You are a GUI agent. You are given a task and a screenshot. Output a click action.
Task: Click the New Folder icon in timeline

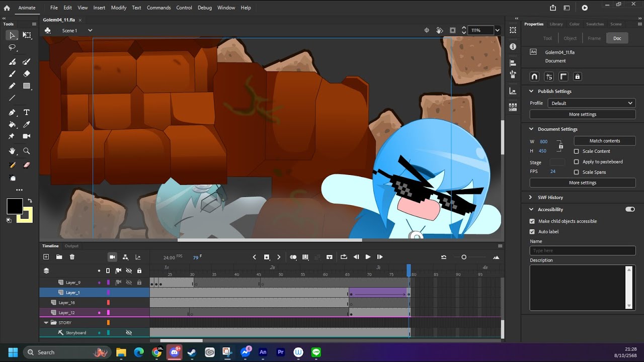coord(59,257)
